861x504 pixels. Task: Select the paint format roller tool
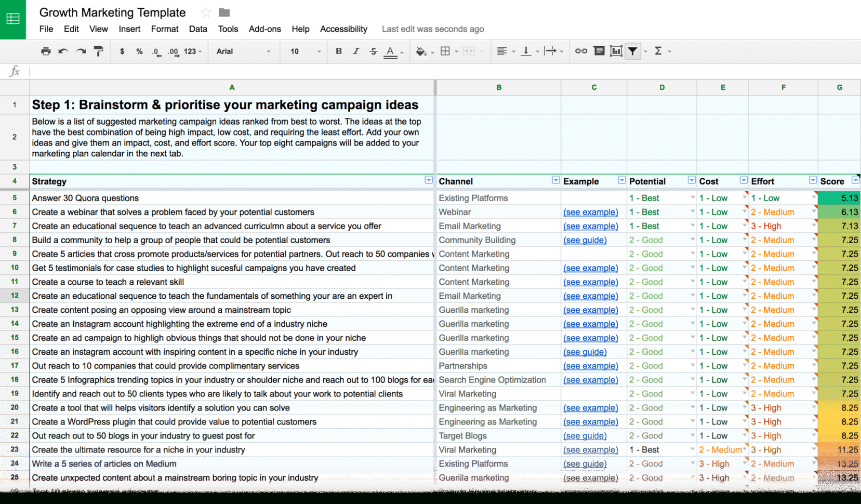point(98,51)
